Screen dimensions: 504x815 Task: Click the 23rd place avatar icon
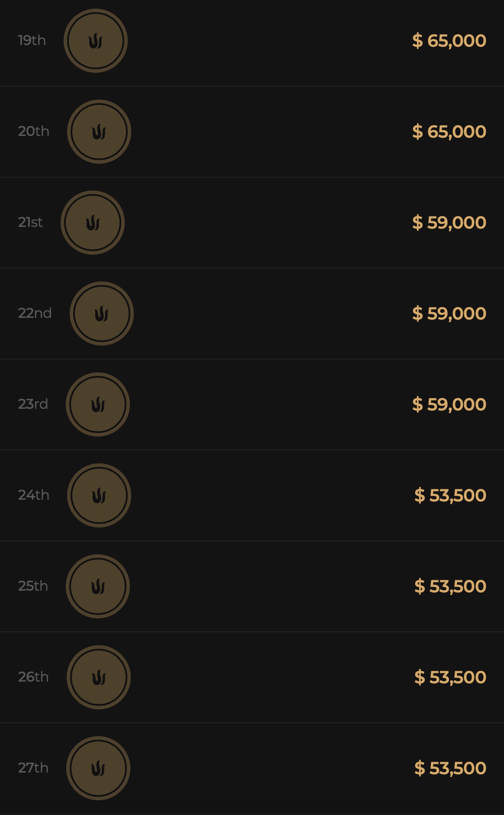(98, 404)
